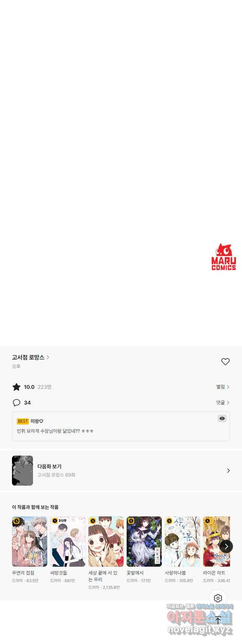Click clock badge on 우연의 접점 cover
Viewport: 242px width, 644px height.
tap(16, 521)
